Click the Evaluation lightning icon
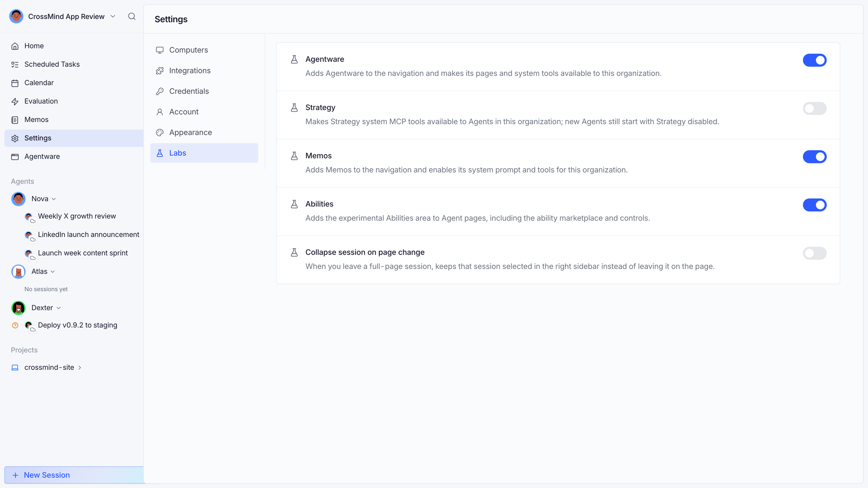This screenshot has height=488, width=868. click(x=15, y=101)
